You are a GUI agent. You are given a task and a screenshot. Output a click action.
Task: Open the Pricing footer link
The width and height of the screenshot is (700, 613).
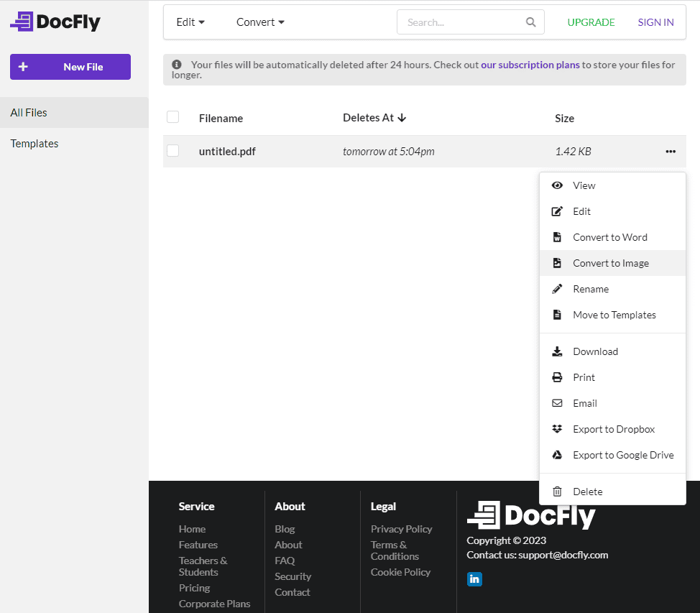(x=194, y=588)
